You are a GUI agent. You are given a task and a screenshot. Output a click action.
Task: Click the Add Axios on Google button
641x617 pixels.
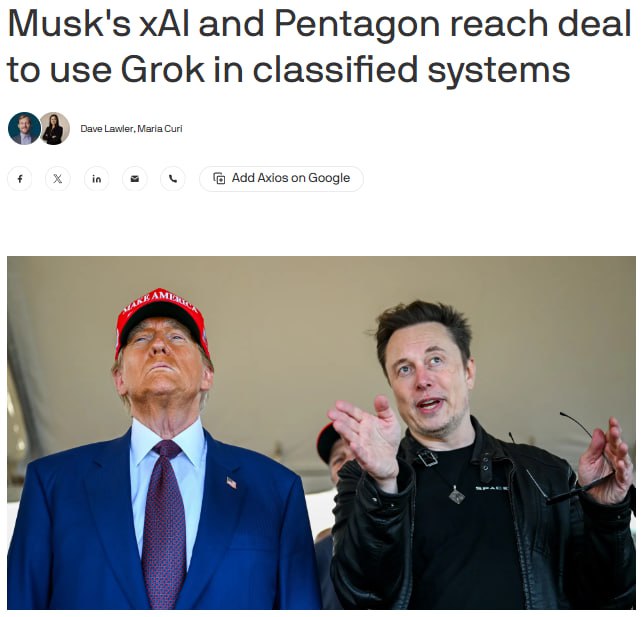[x=281, y=179]
